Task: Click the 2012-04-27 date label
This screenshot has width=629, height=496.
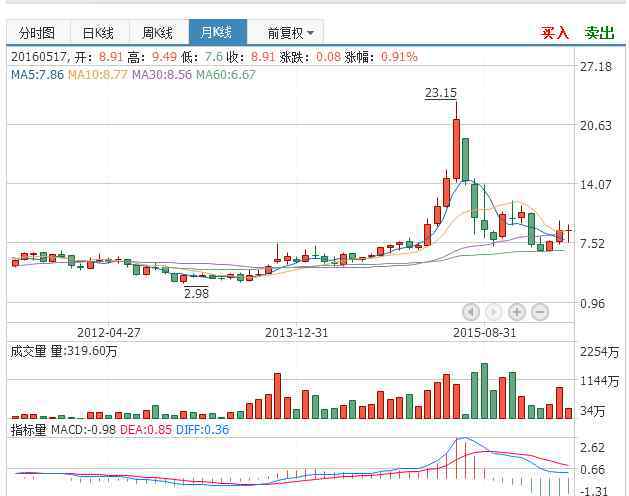Action: coord(109,333)
